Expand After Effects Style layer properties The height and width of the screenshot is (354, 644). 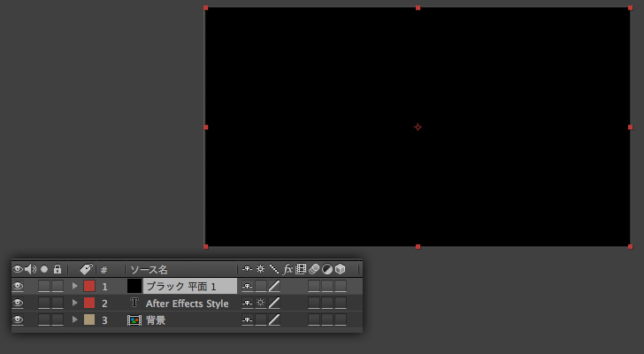point(74,303)
